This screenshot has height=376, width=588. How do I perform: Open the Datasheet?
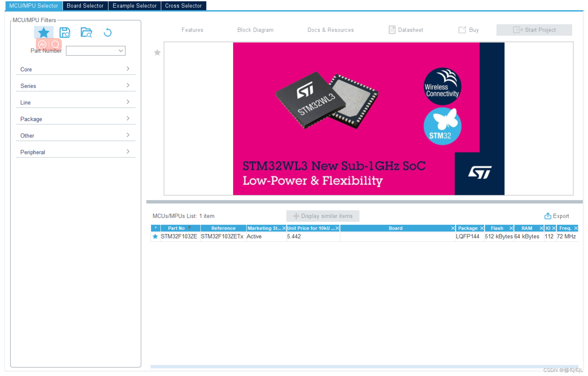tap(406, 30)
